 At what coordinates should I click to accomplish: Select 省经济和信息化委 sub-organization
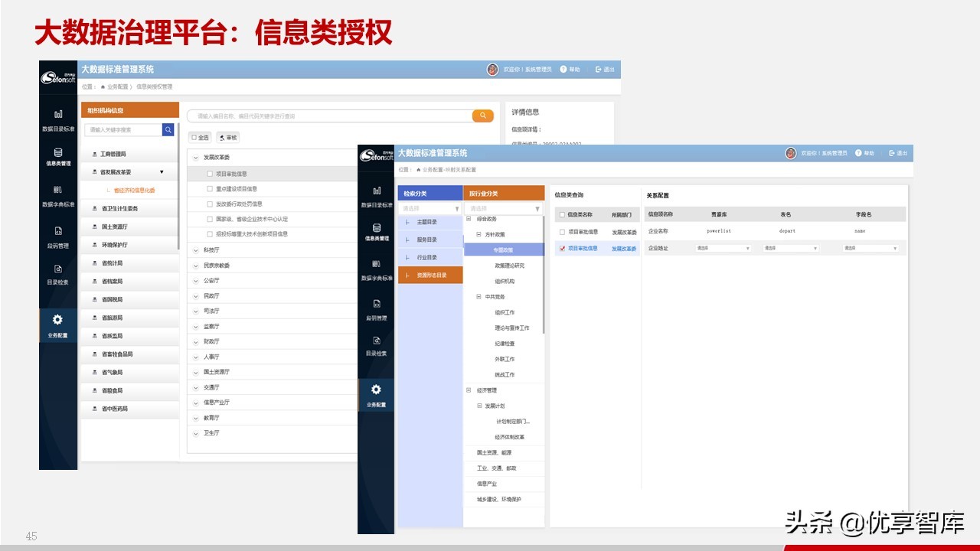(134, 190)
